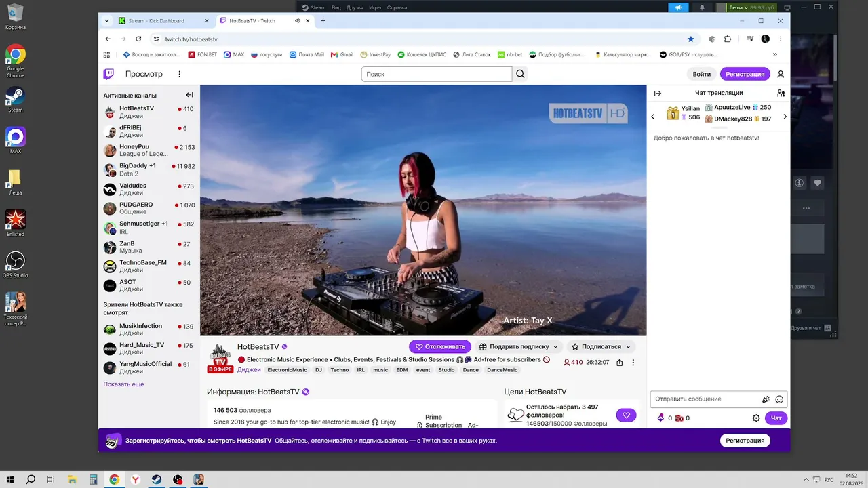Open OBS Studio desktop shortcut
Viewport: 868px width, 488px height.
coord(15,265)
